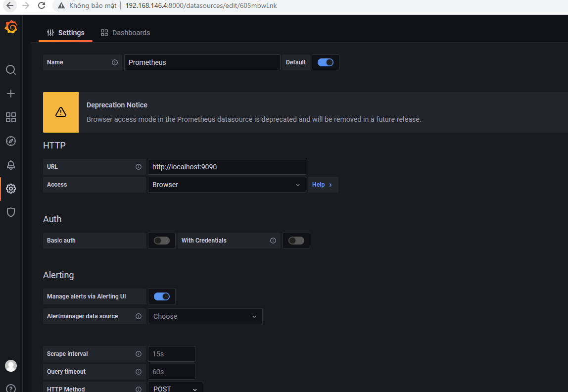Screen dimensions: 568x392
Task: Open the Alerting bell icon
Action: point(11,165)
